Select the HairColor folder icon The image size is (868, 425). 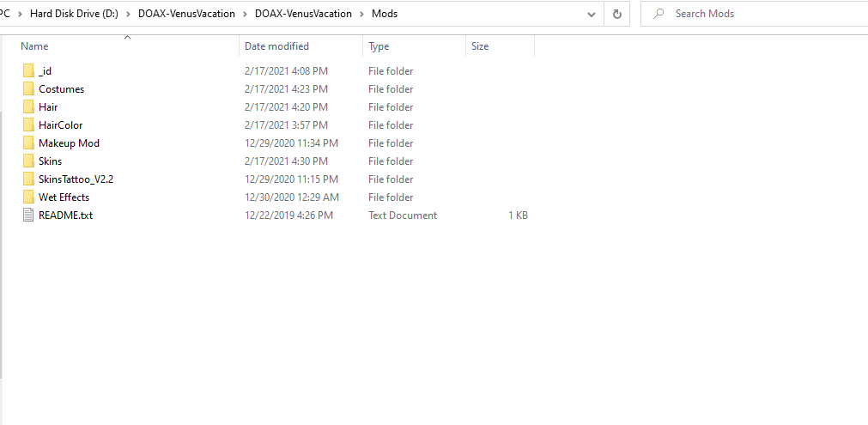coord(29,125)
